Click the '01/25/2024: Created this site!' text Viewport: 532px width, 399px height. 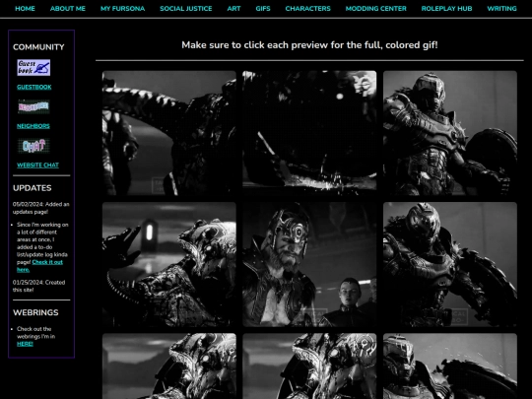point(38,286)
